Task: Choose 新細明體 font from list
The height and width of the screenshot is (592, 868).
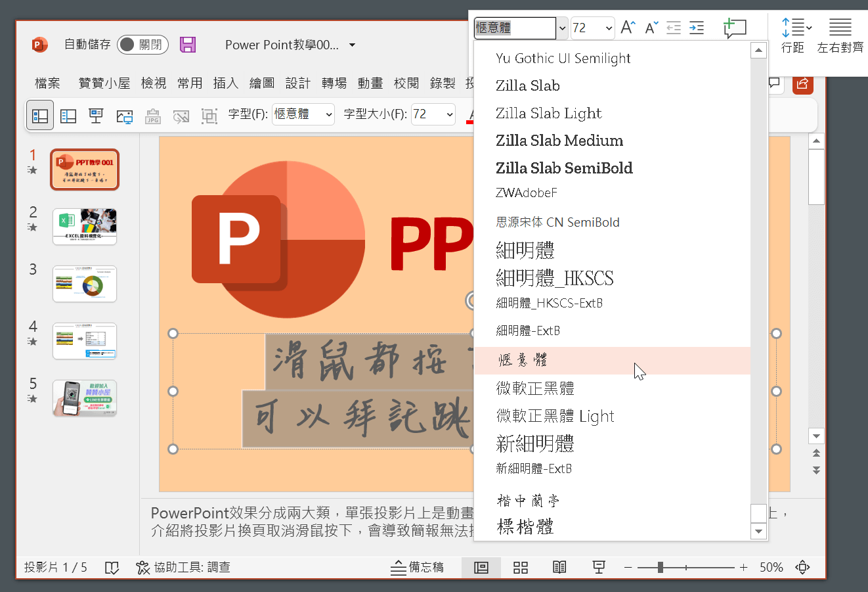Action: pyautogui.click(x=612, y=444)
